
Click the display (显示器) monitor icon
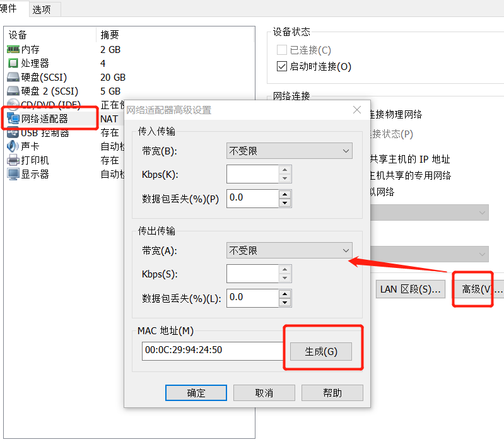pyautogui.click(x=13, y=174)
